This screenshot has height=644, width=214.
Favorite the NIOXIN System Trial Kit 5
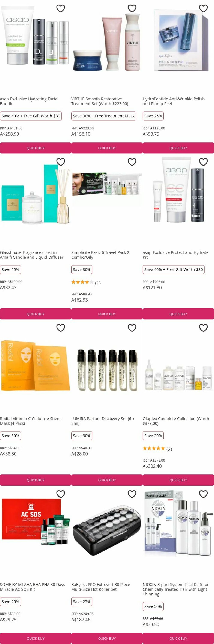[x=203, y=494]
